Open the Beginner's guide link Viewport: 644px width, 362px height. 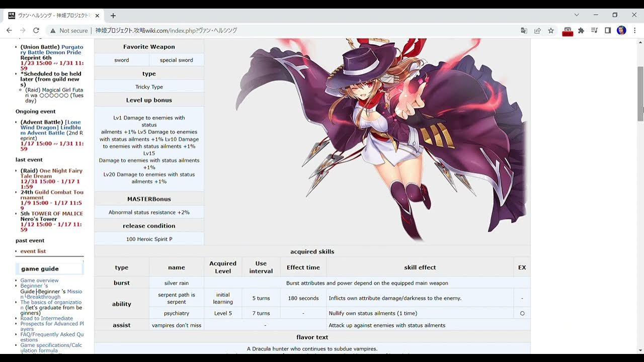tap(34, 286)
